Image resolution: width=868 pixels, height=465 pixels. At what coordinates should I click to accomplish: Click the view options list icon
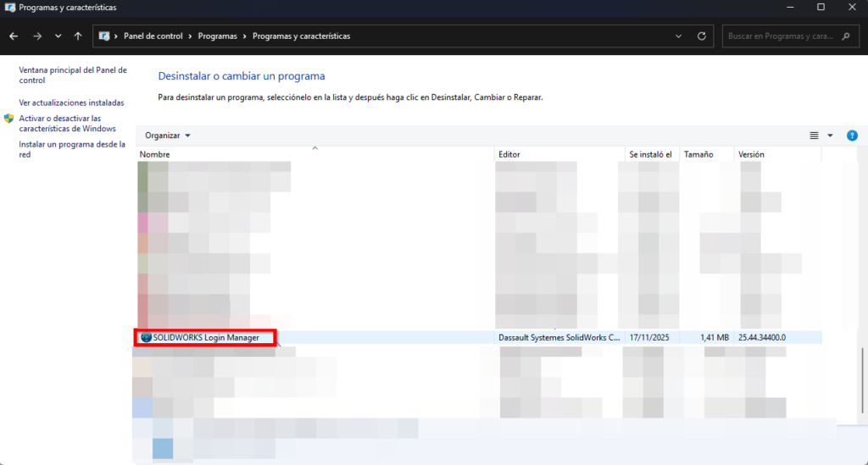pos(814,136)
